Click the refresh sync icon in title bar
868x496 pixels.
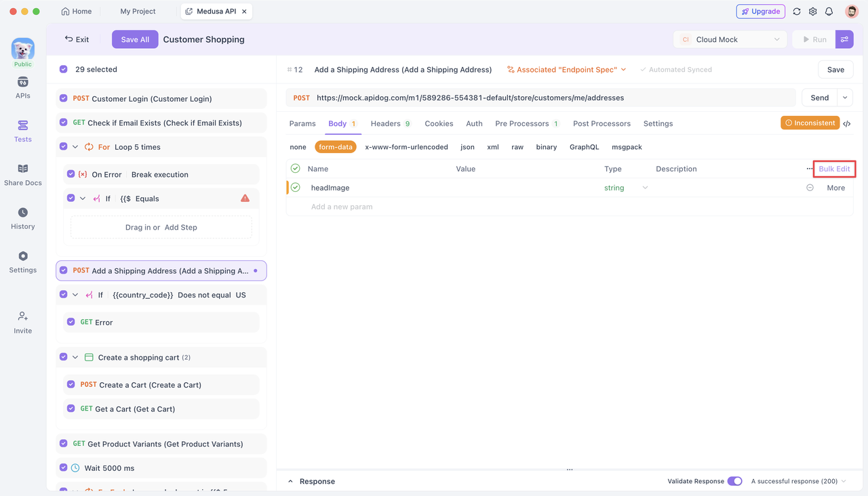(797, 12)
